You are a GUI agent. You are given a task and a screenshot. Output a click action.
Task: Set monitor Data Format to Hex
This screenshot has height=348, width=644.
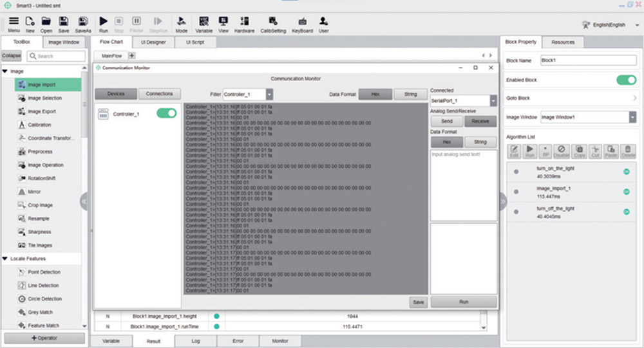click(375, 94)
